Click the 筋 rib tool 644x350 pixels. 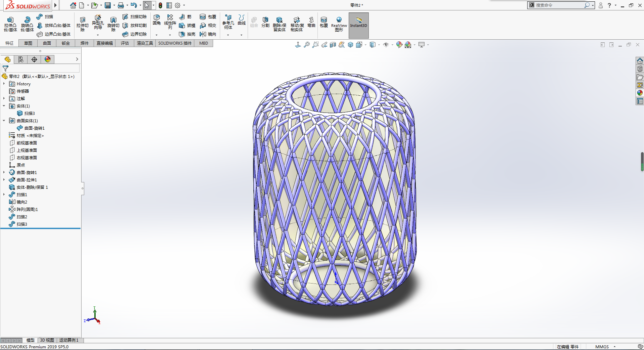tap(185, 16)
